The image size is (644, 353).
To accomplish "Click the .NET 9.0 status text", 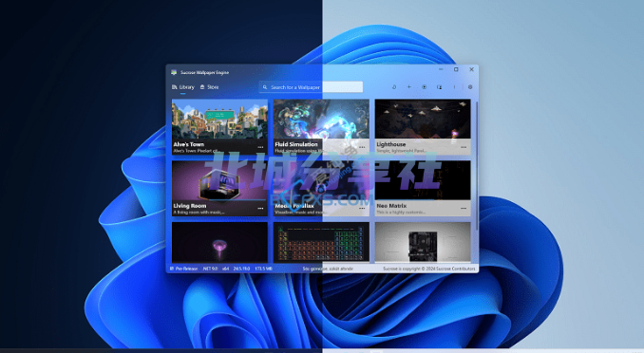I will pos(210,269).
